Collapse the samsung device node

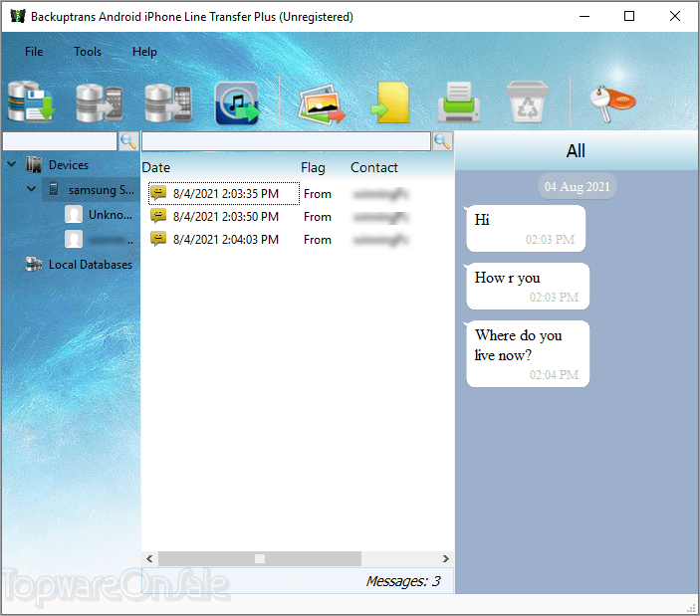[x=31, y=189]
